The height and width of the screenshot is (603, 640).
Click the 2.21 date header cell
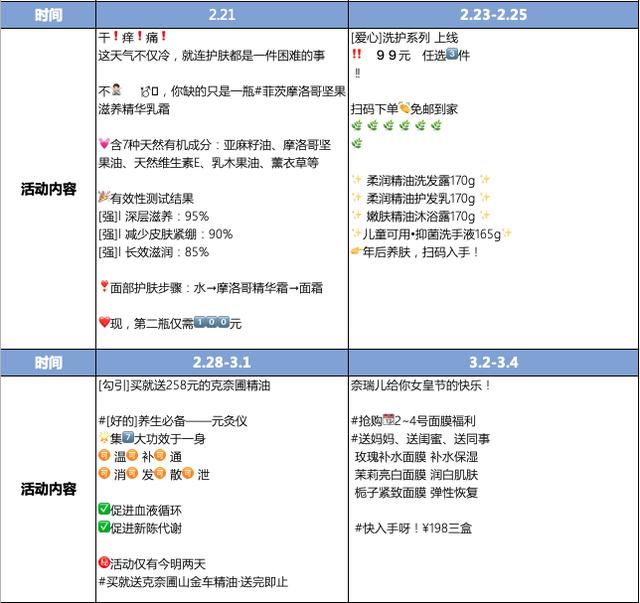tap(222, 15)
